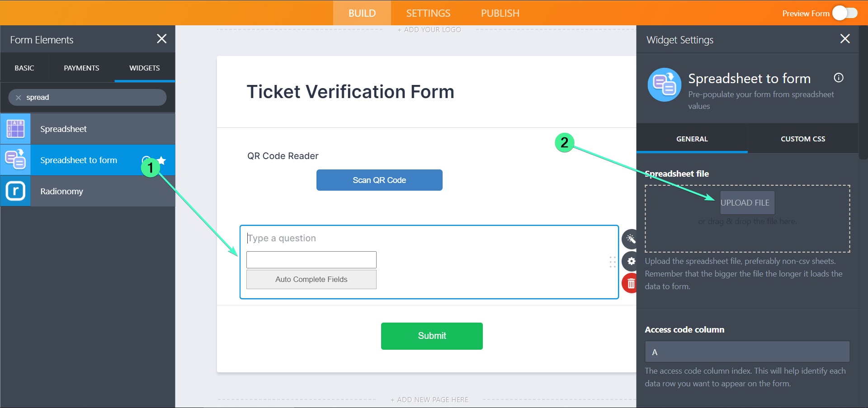Viewport: 868px width, 408px height.
Task: Clear the widget search with X icon
Action: click(x=19, y=98)
